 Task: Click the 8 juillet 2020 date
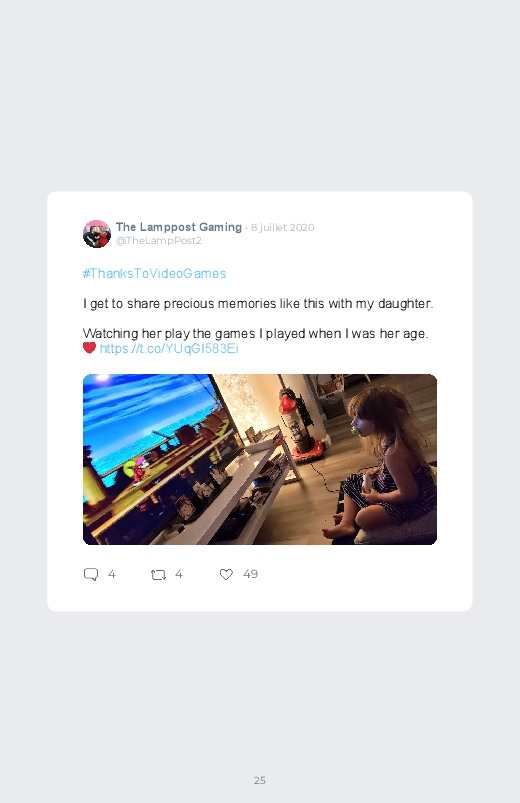282,227
